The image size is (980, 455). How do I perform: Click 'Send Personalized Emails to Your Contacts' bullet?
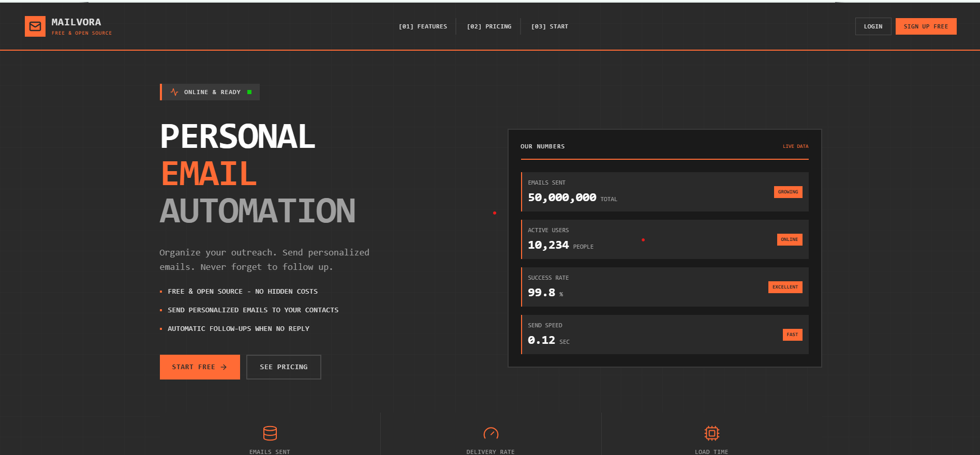tap(253, 310)
